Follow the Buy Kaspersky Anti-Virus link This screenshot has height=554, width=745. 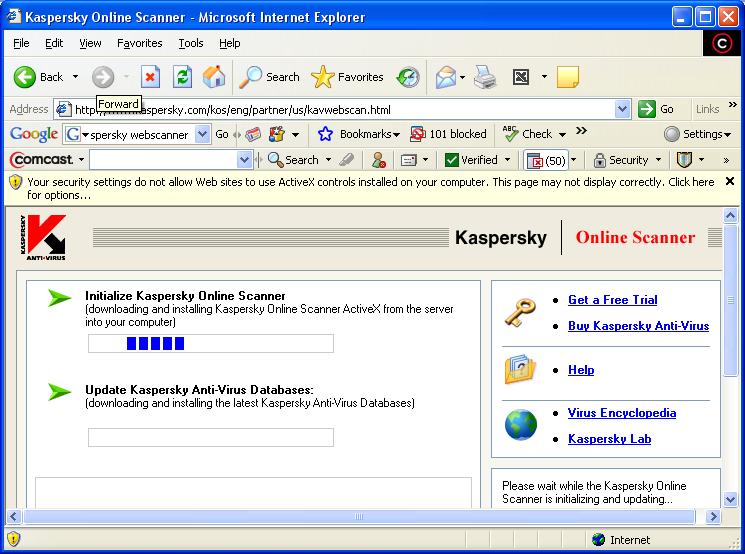639,326
